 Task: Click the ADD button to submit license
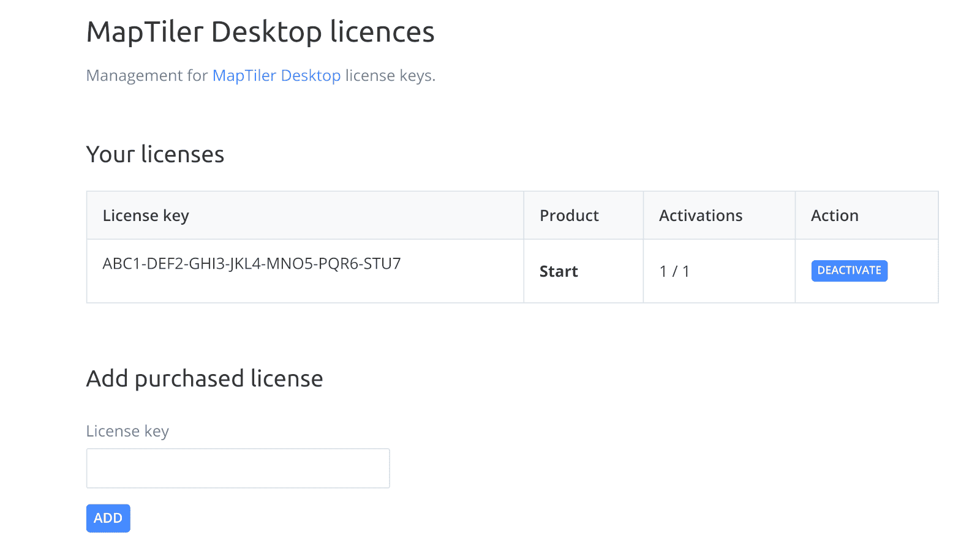pos(108,518)
